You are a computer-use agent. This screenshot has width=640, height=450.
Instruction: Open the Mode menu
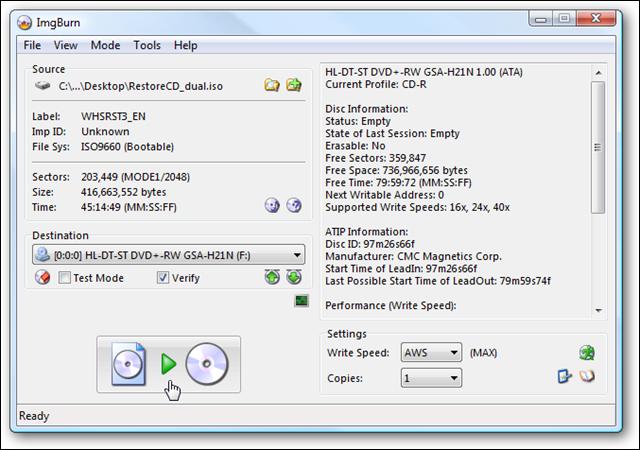(105, 45)
